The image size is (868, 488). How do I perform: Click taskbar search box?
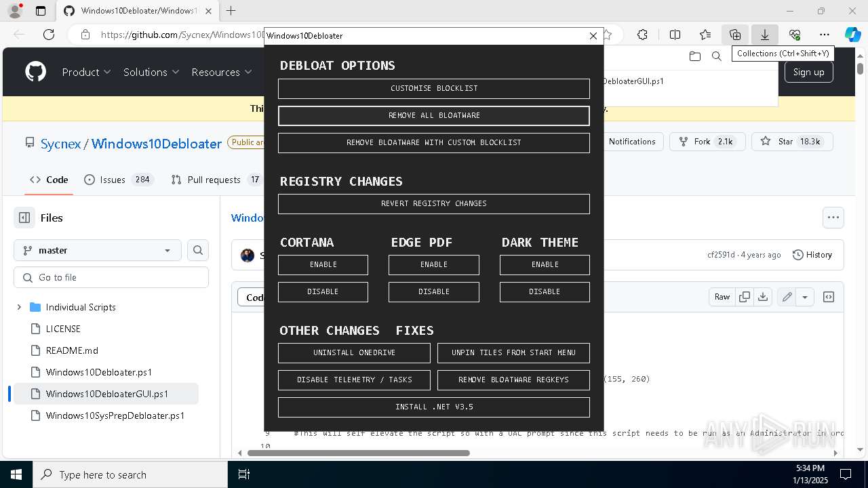pos(130,474)
